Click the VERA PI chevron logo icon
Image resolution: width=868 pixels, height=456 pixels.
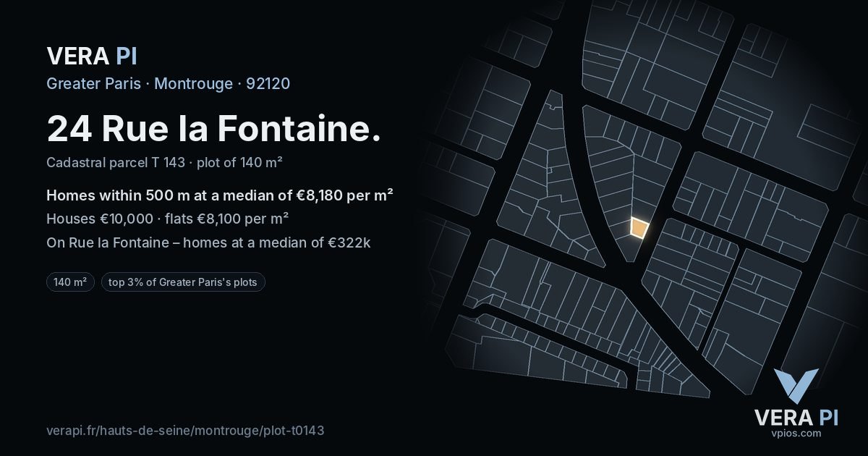(796, 386)
